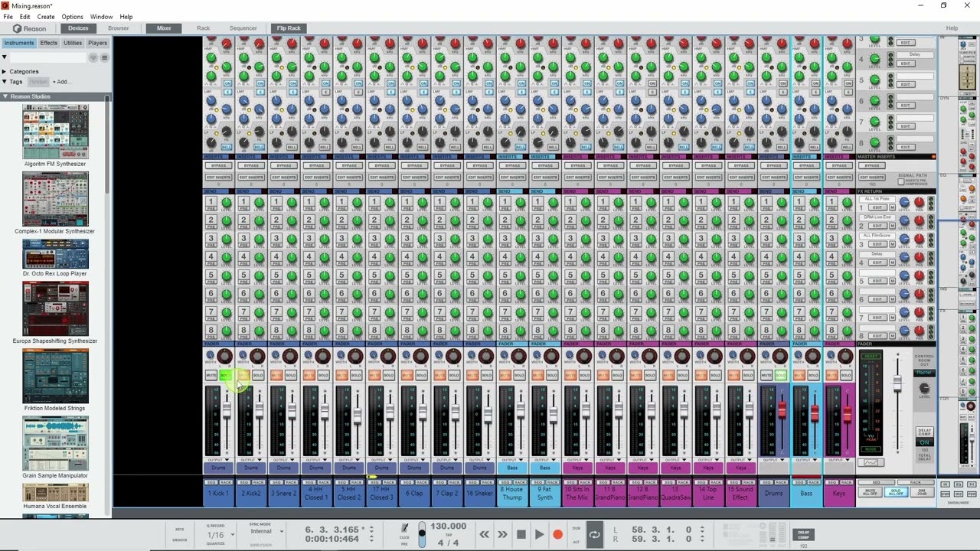Viewport: 980px width, 551px height.
Task: Step the song position value arrows
Action: (x=371, y=530)
